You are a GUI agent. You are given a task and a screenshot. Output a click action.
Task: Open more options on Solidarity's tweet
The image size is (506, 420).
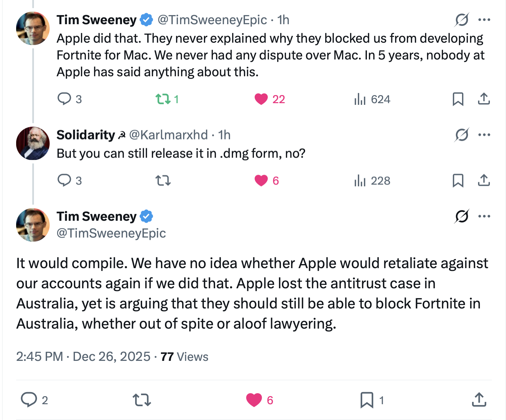pyautogui.click(x=484, y=135)
